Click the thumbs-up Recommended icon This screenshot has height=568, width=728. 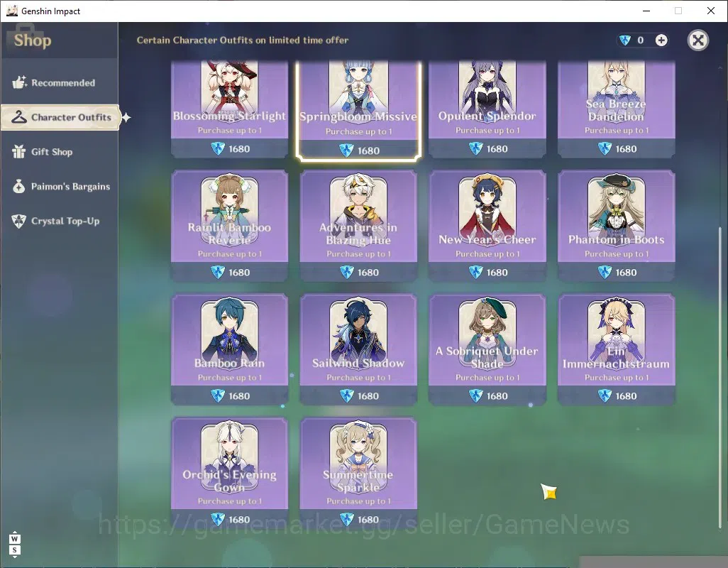point(19,82)
